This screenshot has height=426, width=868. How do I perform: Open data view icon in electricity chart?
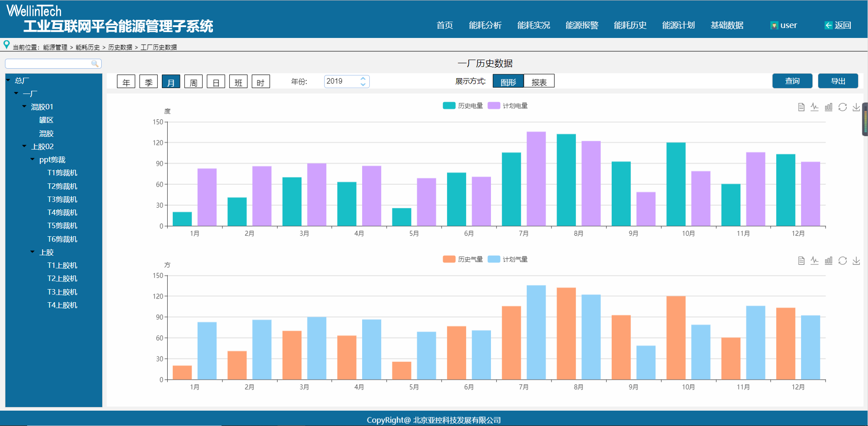click(801, 107)
